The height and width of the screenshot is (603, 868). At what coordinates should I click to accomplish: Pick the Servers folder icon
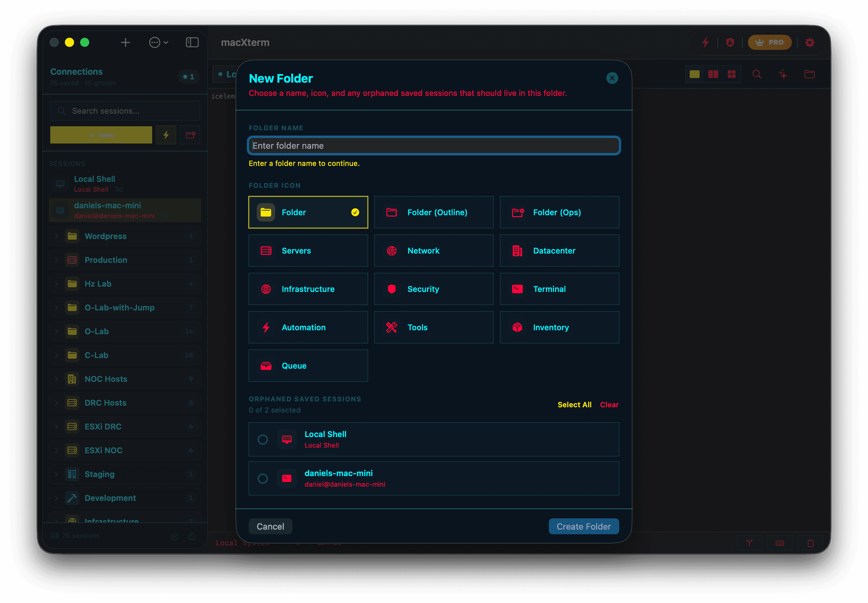coord(308,251)
